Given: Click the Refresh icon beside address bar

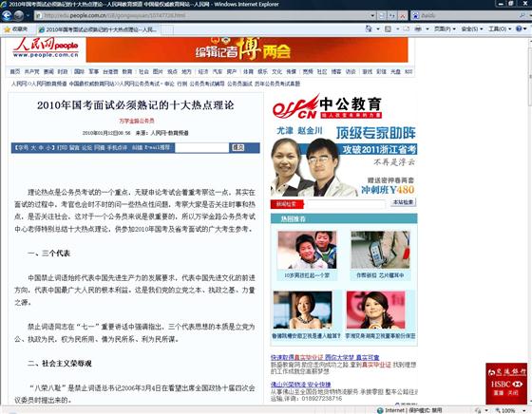Looking at the screenshot, I should [392, 15].
